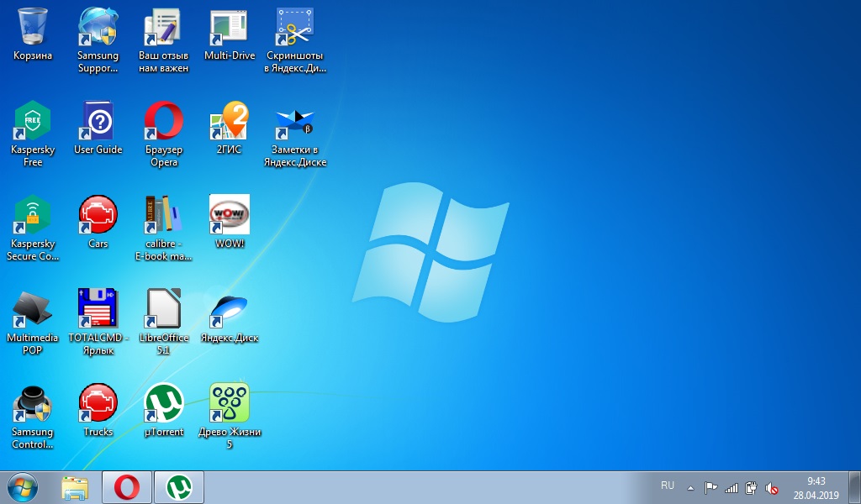Show hidden system tray icons

(691, 488)
